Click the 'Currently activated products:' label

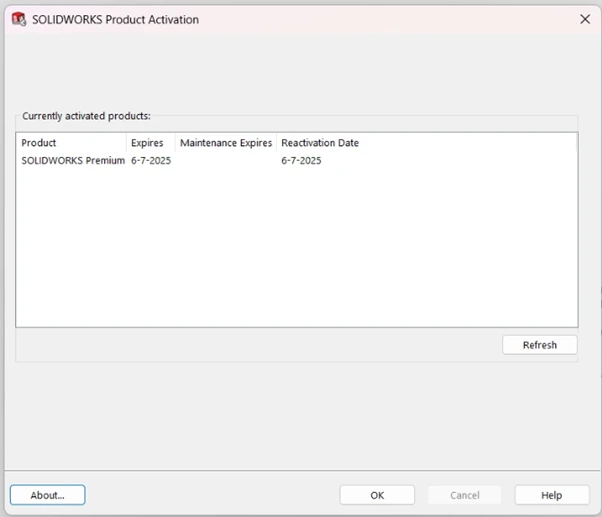[x=86, y=116]
